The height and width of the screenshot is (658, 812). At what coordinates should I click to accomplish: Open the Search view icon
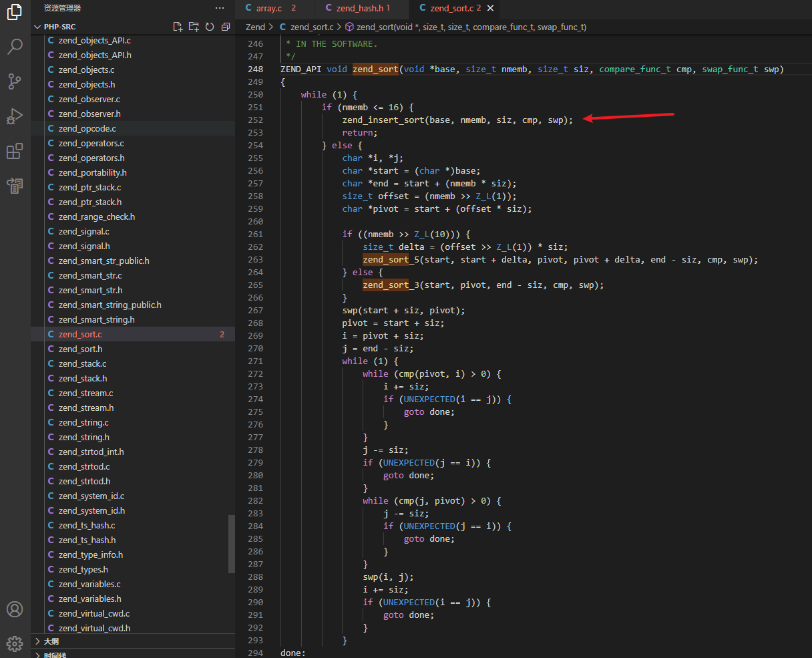tap(15, 47)
